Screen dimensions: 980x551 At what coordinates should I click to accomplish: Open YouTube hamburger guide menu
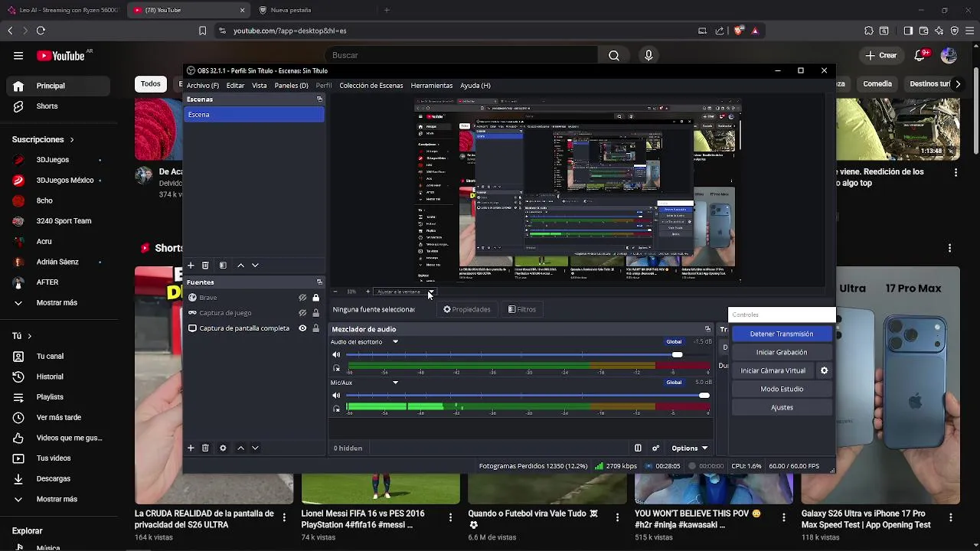coord(18,55)
